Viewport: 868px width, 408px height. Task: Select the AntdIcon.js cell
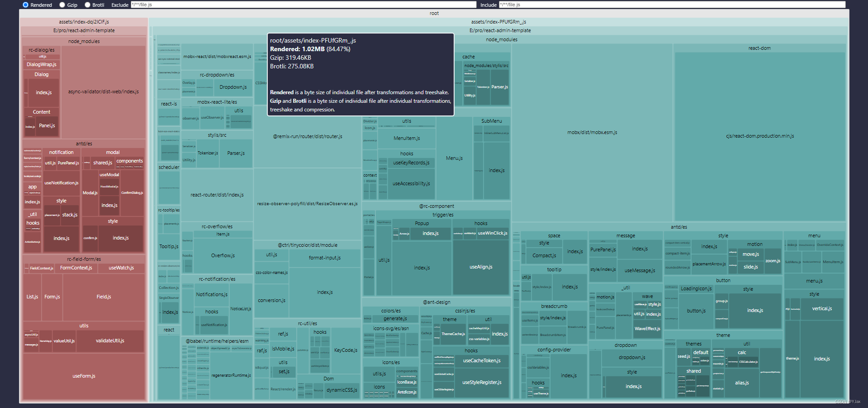coord(407,392)
